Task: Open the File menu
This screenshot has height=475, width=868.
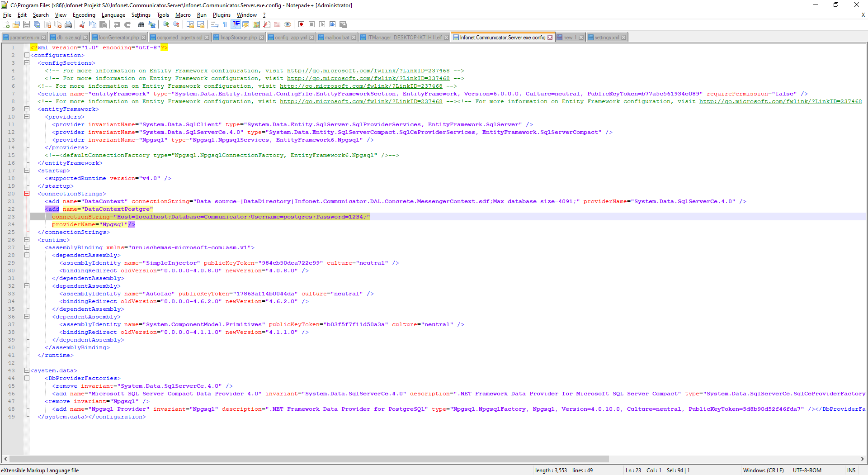Action: tap(7, 15)
